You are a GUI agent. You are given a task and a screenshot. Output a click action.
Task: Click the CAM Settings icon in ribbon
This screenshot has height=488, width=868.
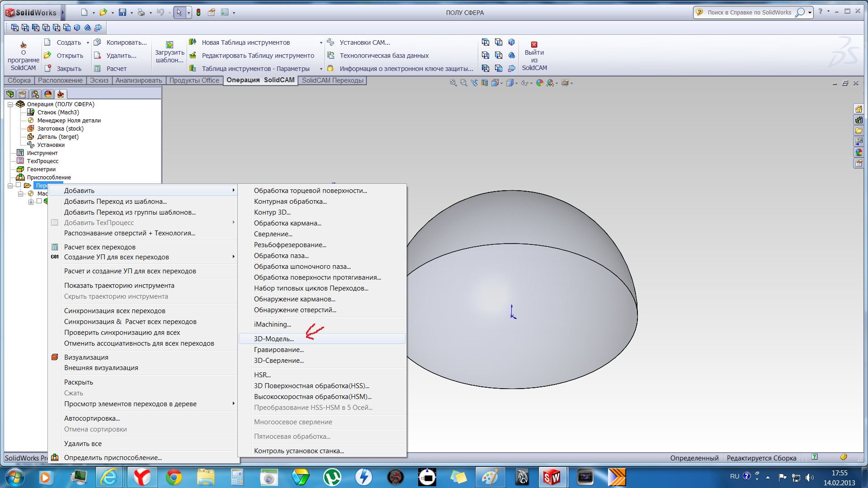point(331,42)
